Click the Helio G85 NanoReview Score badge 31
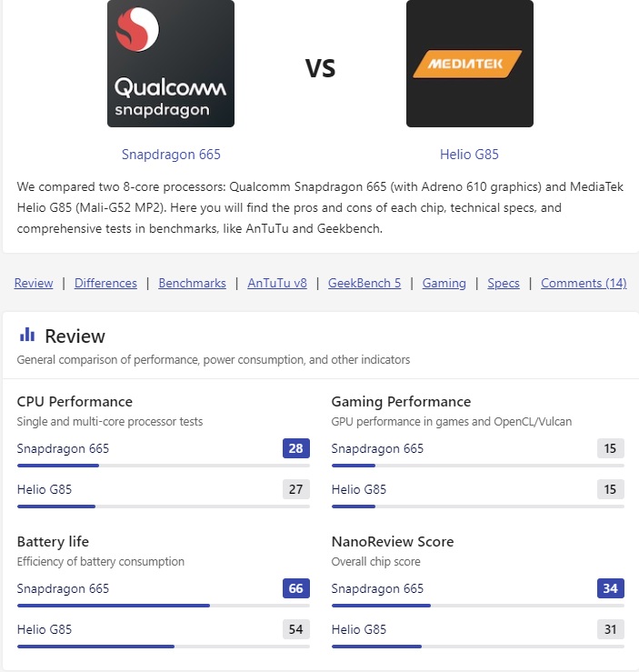 tap(610, 629)
